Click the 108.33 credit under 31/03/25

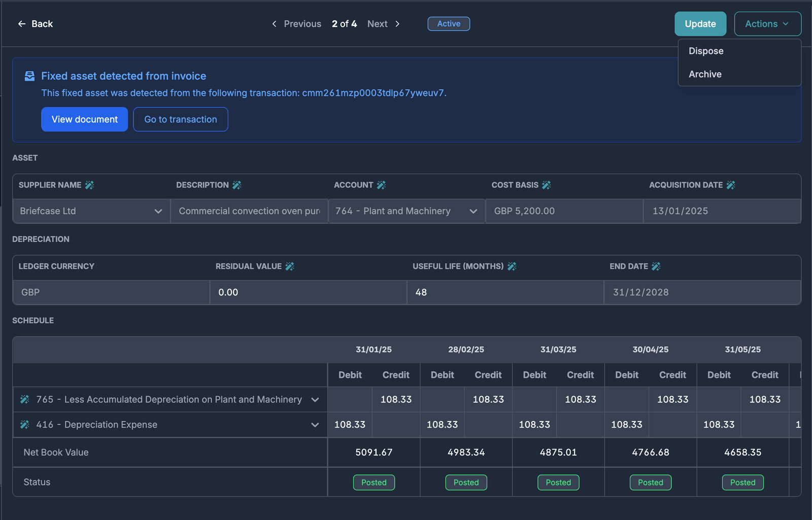coord(581,400)
